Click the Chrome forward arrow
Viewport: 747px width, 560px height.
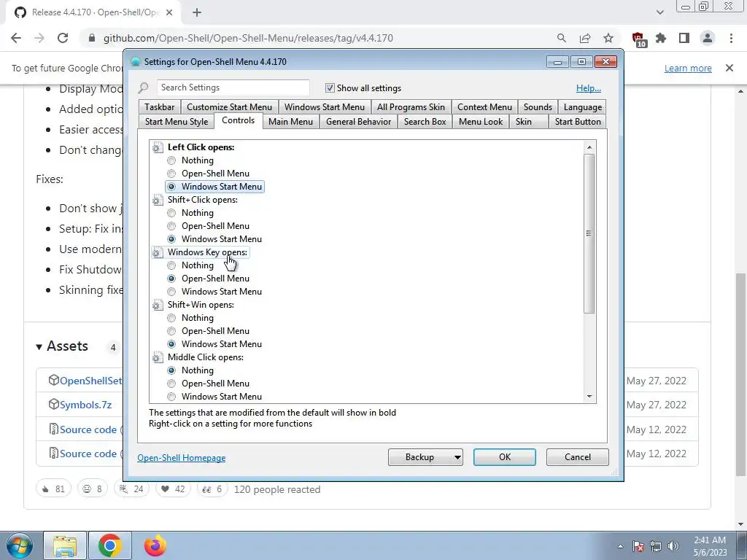39,38
